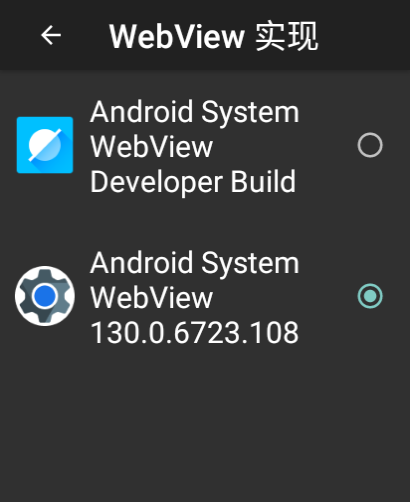Viewport: 410px width, 502px height.
Task: Click the word WebView in the header title
Action: pos(177,36)
